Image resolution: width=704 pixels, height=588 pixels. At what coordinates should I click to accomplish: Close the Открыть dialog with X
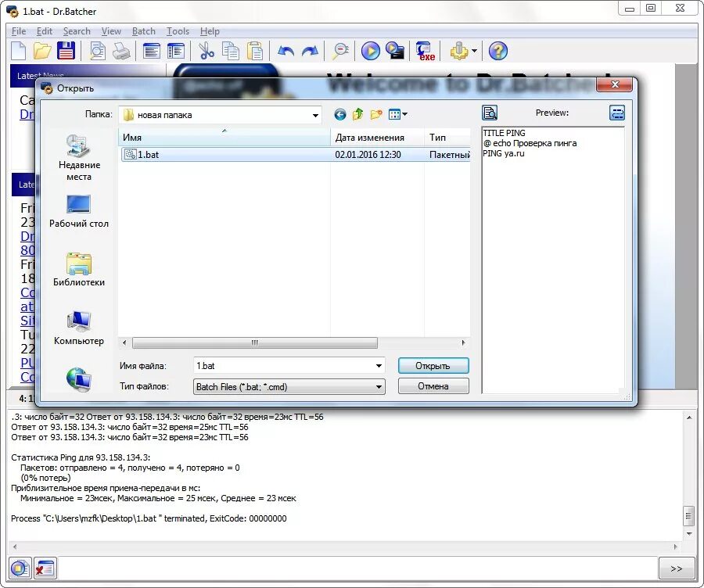pos(615,84)
